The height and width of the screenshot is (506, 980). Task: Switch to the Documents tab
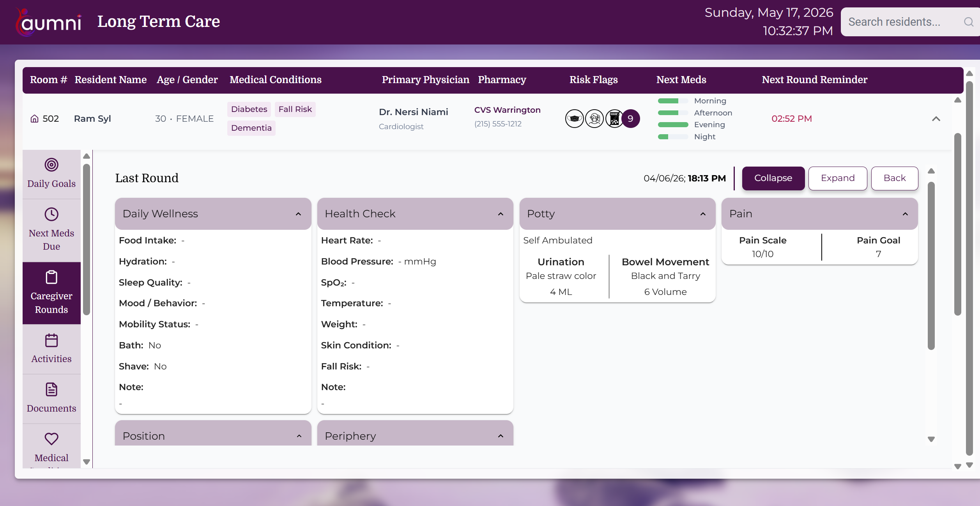coord(51,399)
